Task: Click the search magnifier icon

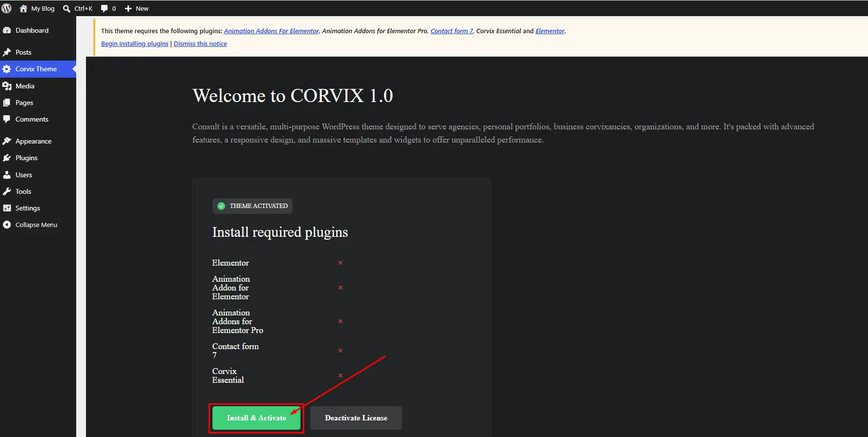Action: pyautogui.click(x=67, y=9)
